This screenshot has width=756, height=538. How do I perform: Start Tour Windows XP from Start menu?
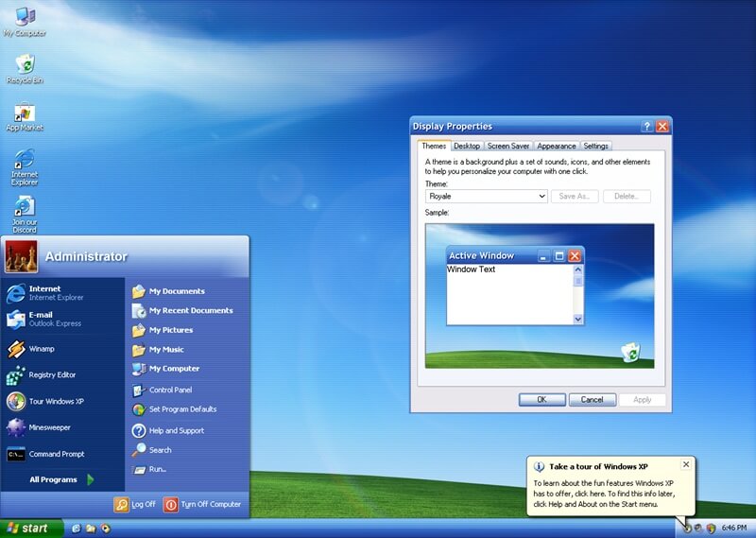(62, 401)
